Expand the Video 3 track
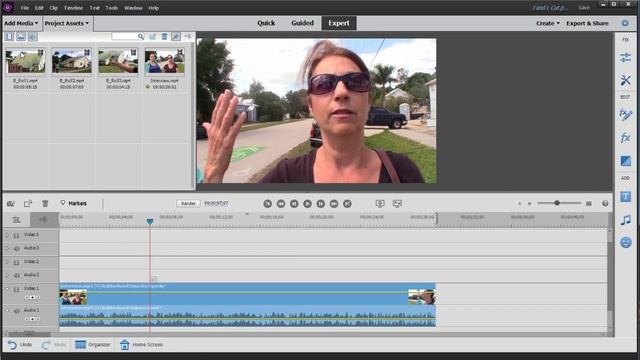The width and height of the screenshot is (640, 360). (7, 235)
